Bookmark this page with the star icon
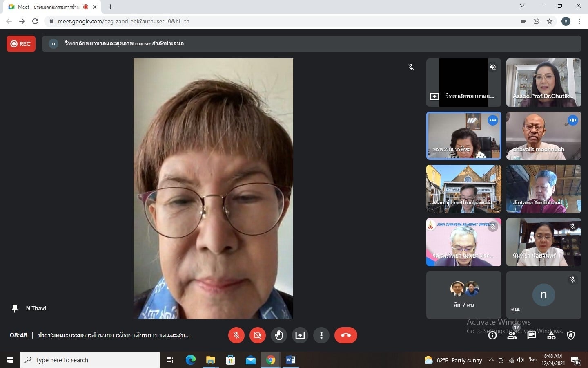Screen dimensions: 588x368 click(x=550, y=21)
